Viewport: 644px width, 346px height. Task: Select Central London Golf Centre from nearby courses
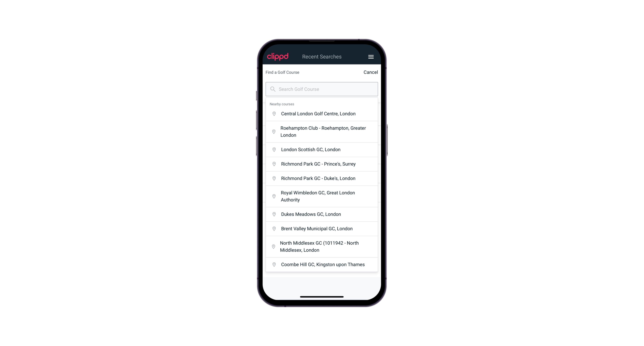point(322,113)
